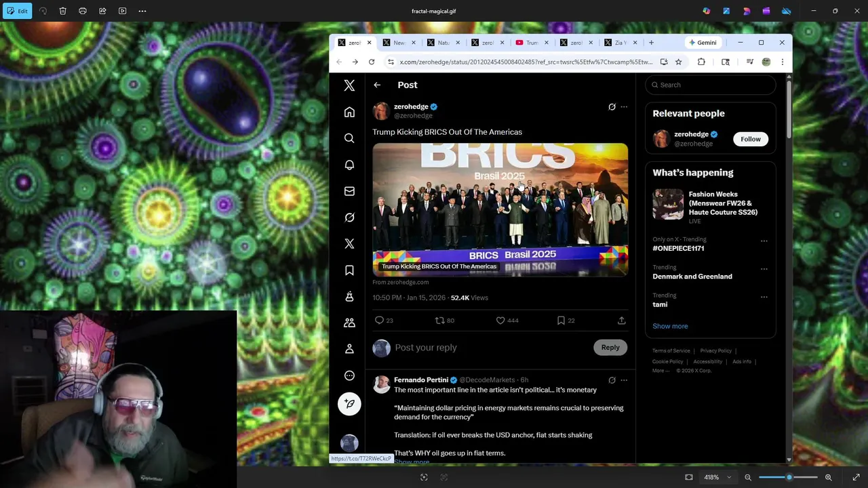
Task: Open options for #ONEPIECE1171 trend
Action: tap(764, 241)
